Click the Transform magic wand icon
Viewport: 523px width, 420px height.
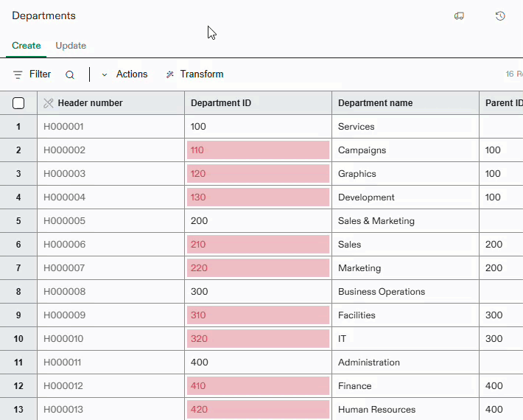(170, 74)
